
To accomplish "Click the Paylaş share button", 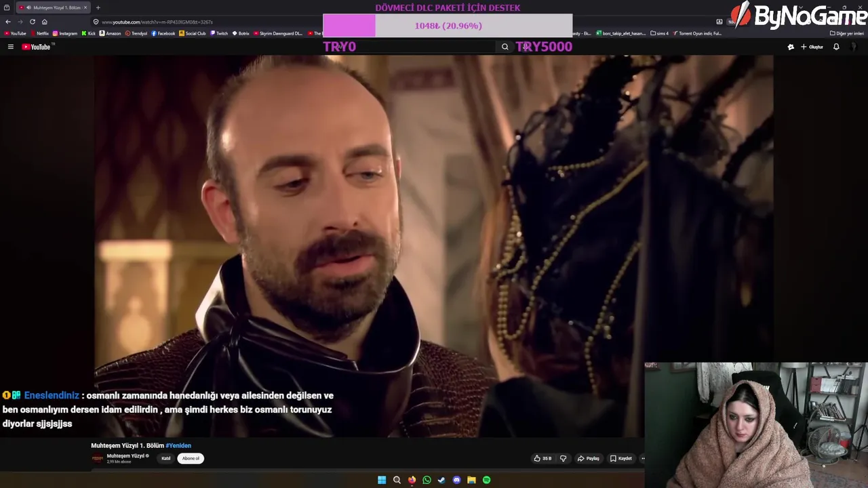I will coord(588,458).
